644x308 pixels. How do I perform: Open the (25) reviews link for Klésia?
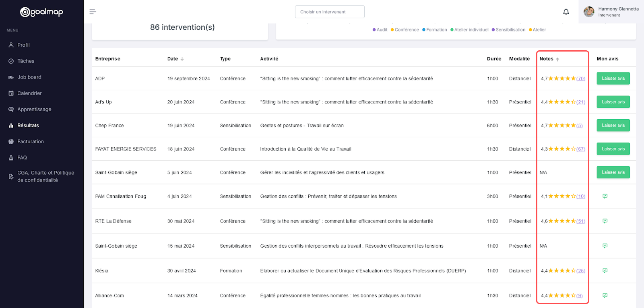581,271
